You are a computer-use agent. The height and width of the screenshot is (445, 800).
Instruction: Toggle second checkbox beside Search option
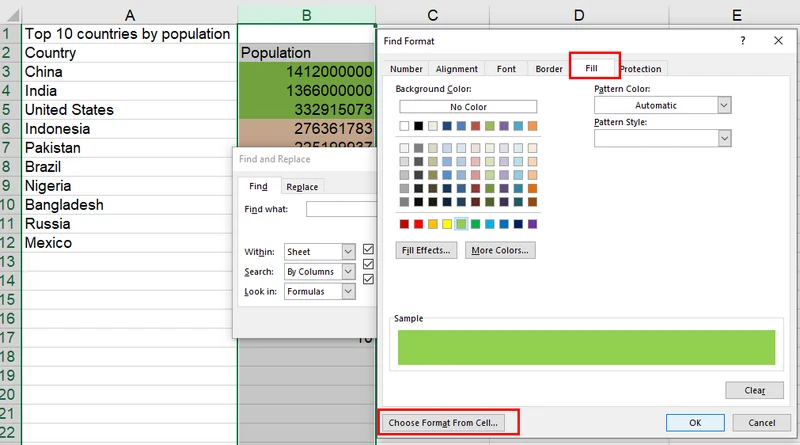pyautogui.click(x=368, y=264)
